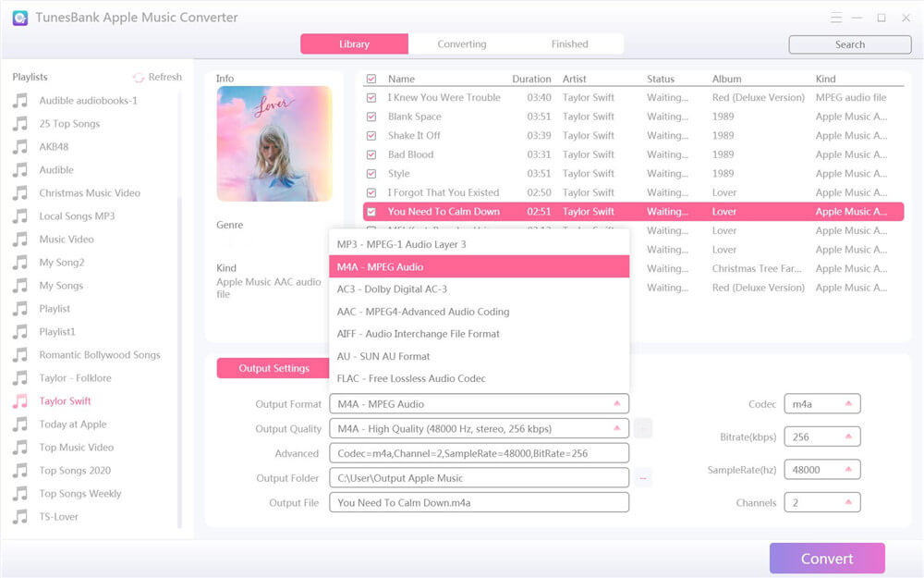Click music note icon for Audible audiobooks-1
Viewport: 924px width, 578px height.
pos(20,101)
